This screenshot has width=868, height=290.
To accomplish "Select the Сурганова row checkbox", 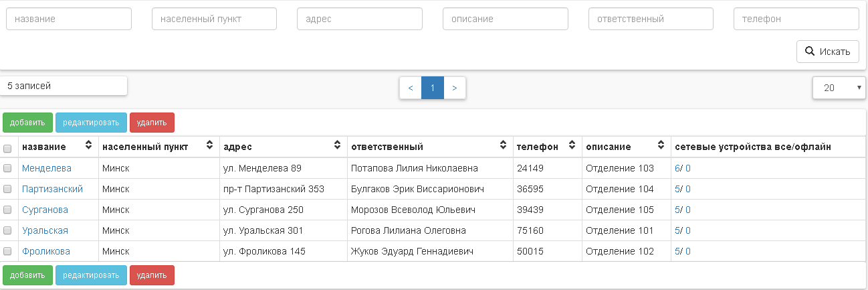I will (x=8, y=210).
